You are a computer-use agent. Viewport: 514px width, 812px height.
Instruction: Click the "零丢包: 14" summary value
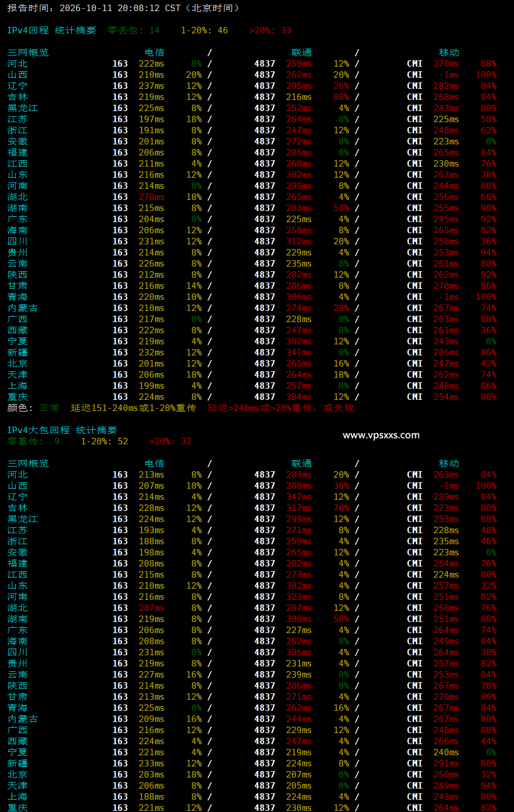pyautogui.click(x=133, y=30)
